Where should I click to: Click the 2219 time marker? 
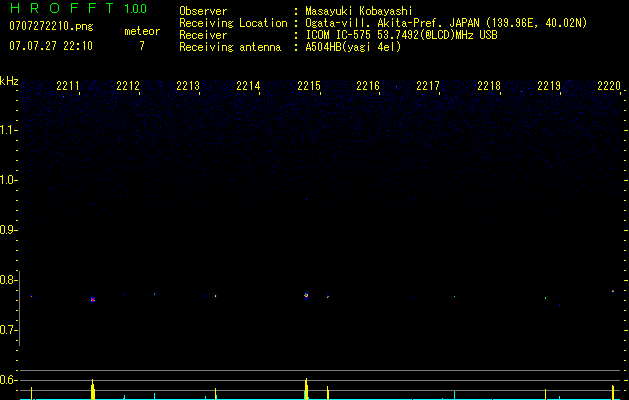[x=549, y=85]
